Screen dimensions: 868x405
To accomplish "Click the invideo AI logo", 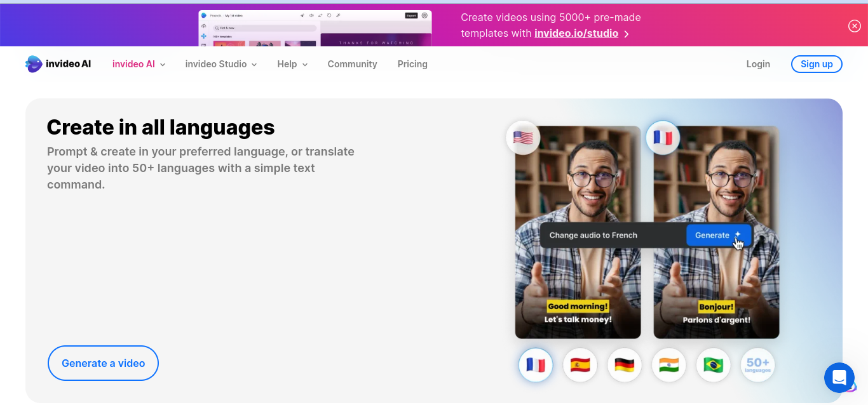I will [58, 63].
